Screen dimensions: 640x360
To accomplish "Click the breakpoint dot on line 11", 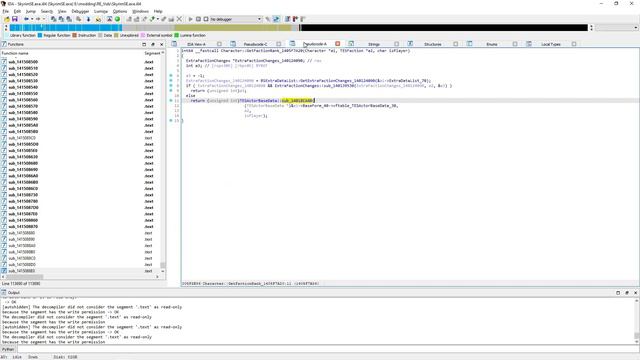I will [x=171, y=100].
